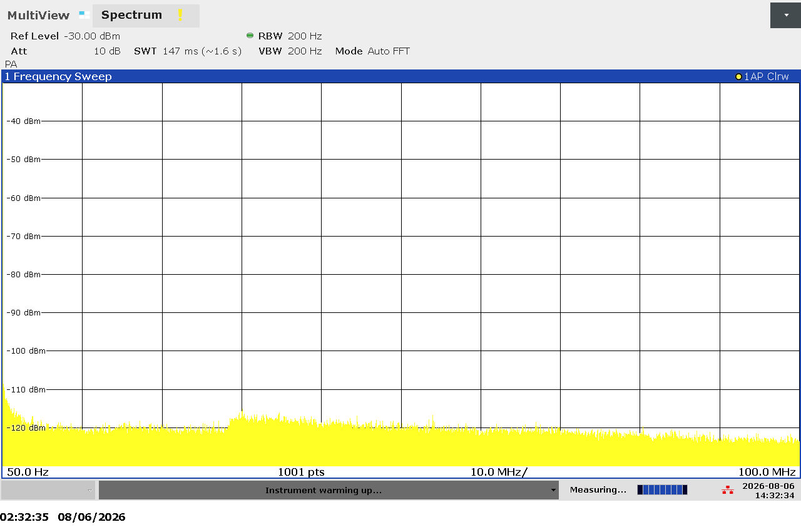Click the Instrument warming up... message text
This screenshot has height=532, width=801.
pyautogui.click(x=323, y=490)
